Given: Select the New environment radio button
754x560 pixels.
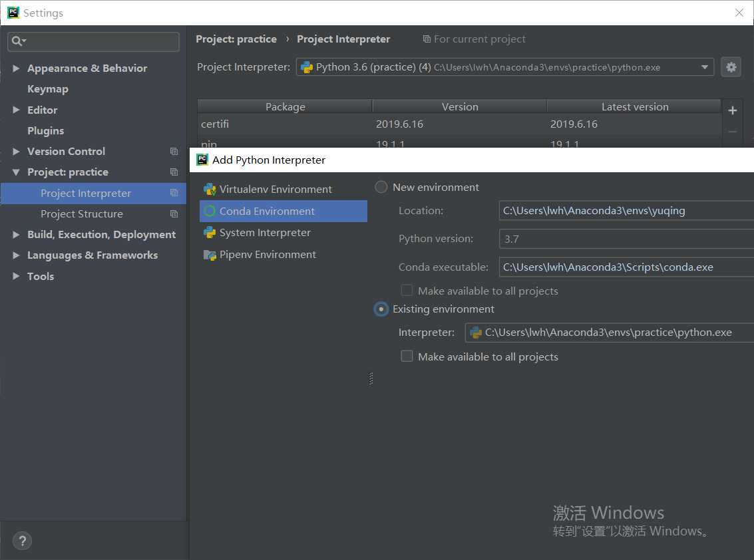Looking at the screenshot, I should click(381, 187).
